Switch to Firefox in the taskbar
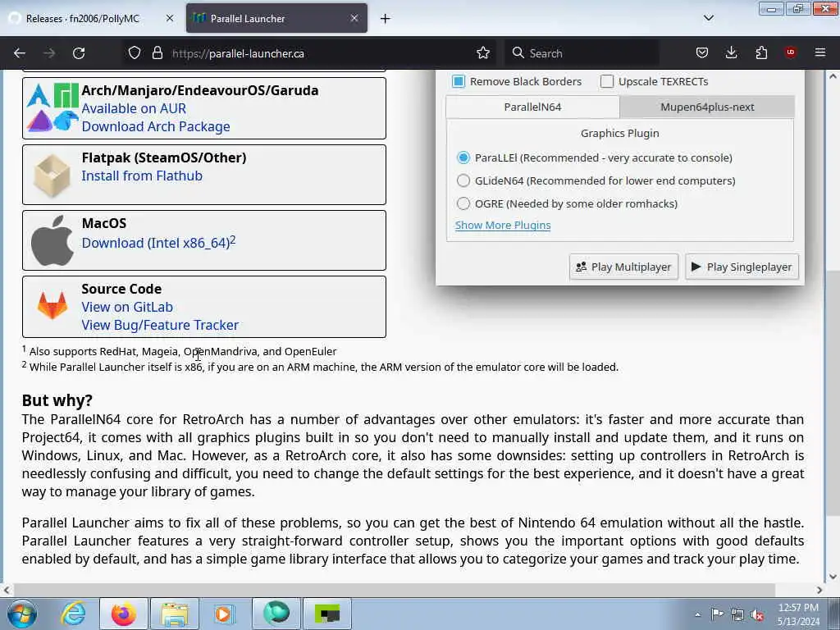 (123, 614)
